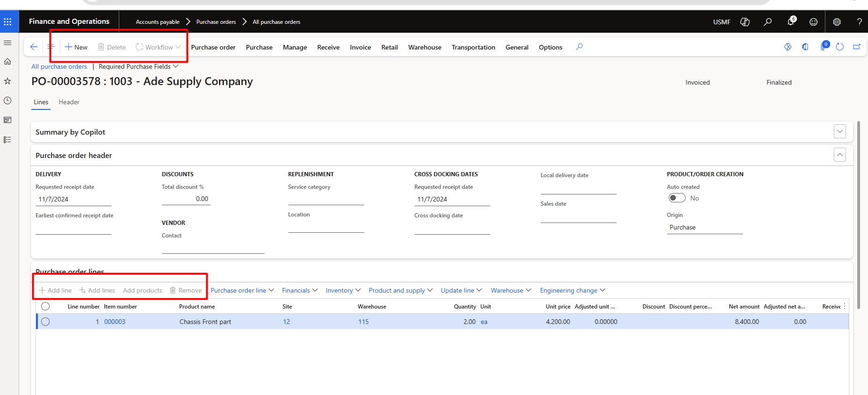This screenshot has height=395, width=868.
Task: Open Copilot icon in top bar
Action: [x=745, y=22]
